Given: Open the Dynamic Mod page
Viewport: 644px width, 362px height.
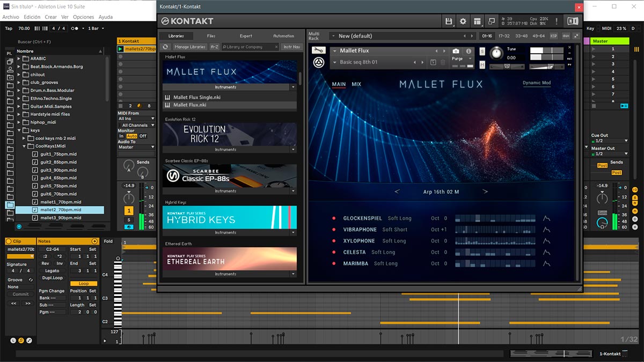Looking at the screenshot, I should [x=537, y=83].
